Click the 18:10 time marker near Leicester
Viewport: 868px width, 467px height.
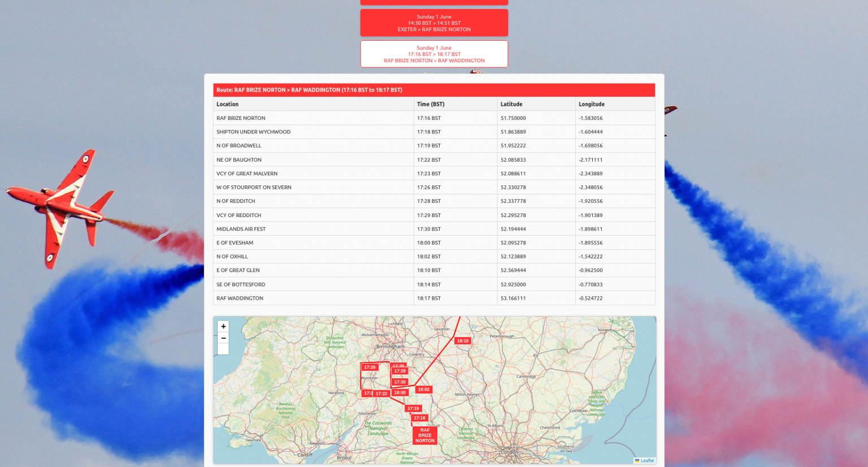pyautogui.click(x=463, y=340)
